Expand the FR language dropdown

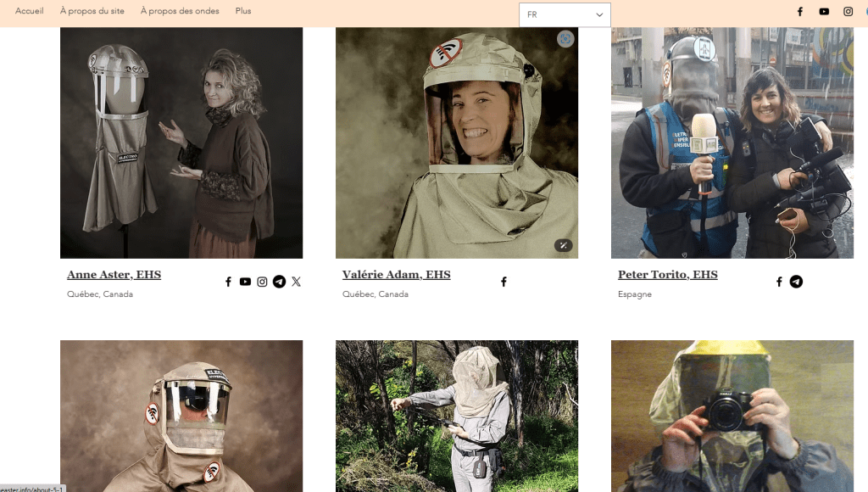(x=565, y=14)
